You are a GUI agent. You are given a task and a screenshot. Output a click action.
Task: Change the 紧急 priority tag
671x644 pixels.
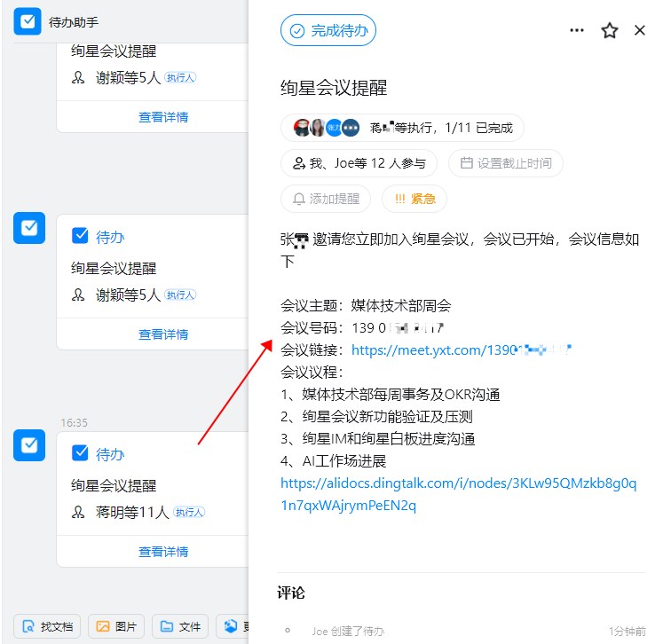[x=414, y=199]
